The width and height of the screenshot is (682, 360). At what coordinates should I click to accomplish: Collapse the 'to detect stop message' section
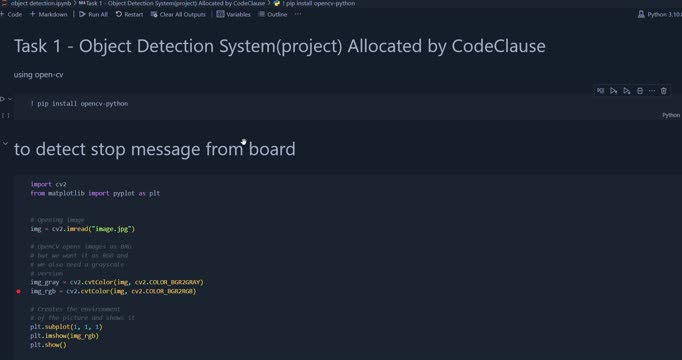tap(5, 143)
